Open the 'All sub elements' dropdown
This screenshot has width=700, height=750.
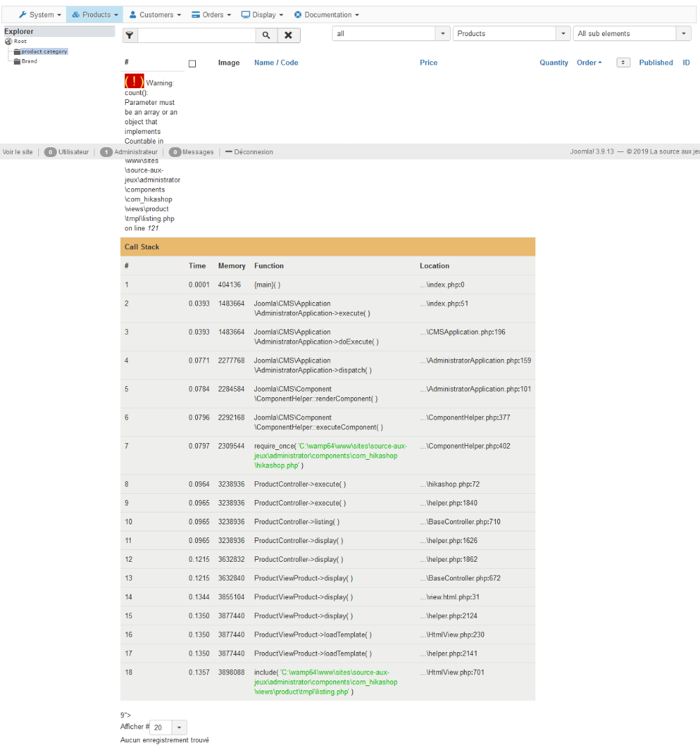(x=632, y=33)
